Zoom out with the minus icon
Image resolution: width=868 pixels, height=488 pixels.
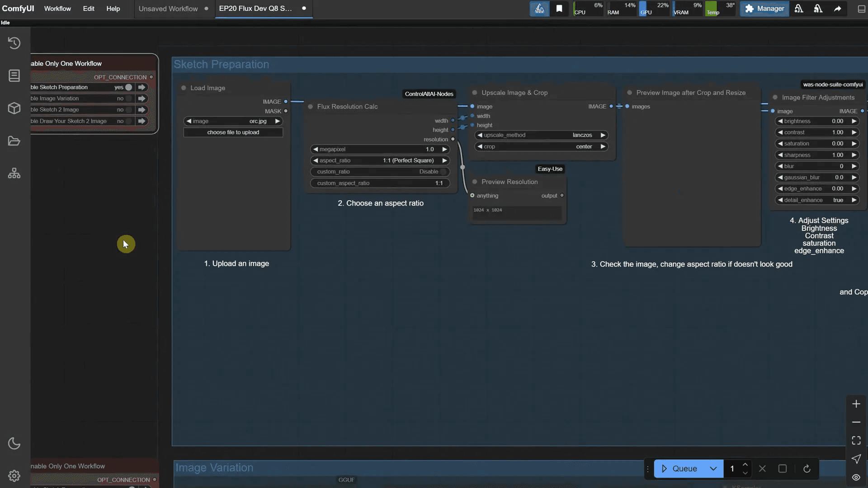click(x=856, y=422)
